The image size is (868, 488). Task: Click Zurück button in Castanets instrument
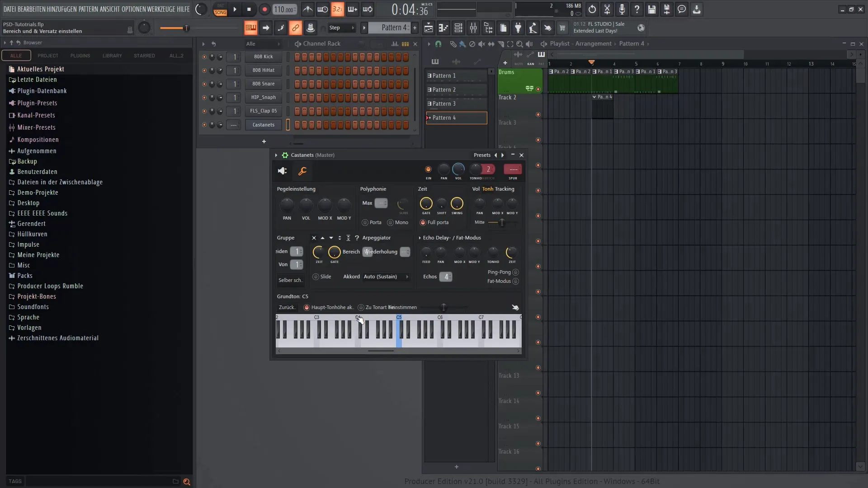coord(286,307)
